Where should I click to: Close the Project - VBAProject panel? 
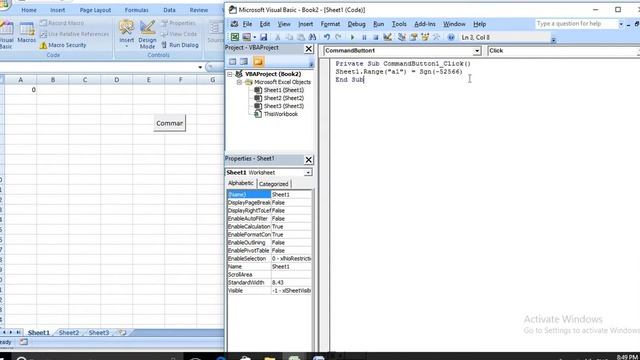tap(309, 49)
